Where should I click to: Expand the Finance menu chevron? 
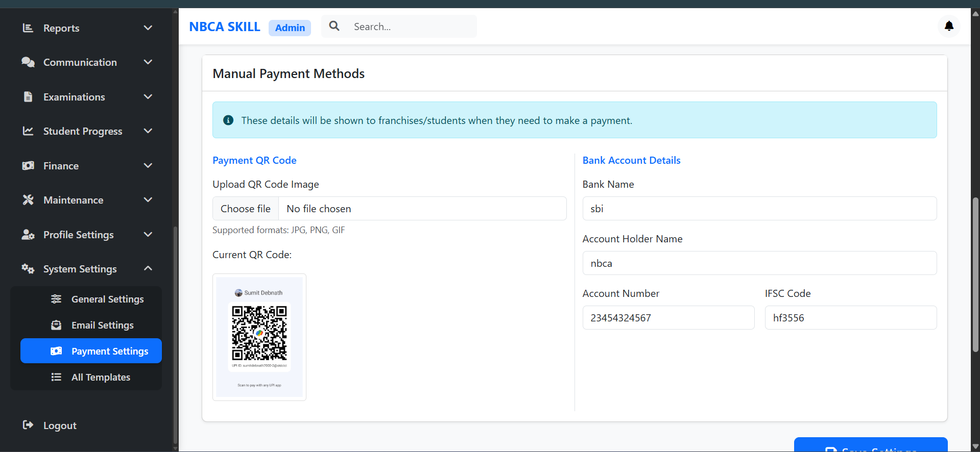(x=148, y=165)
